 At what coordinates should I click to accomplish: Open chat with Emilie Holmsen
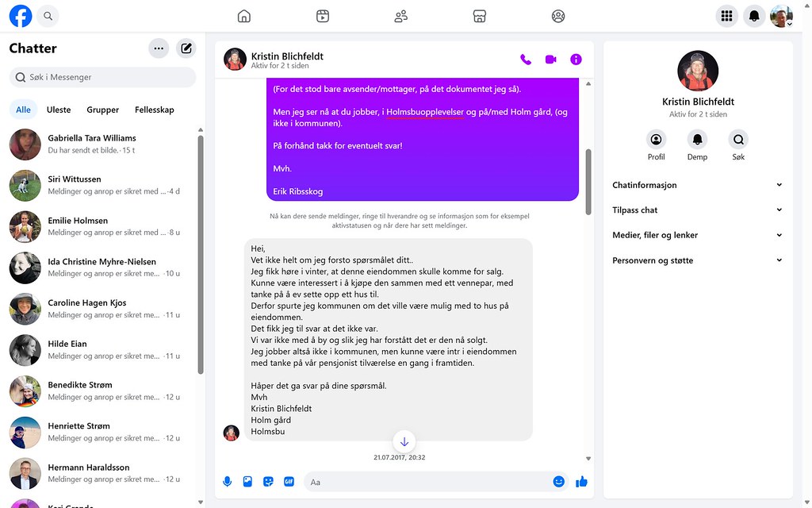(100, 226)
